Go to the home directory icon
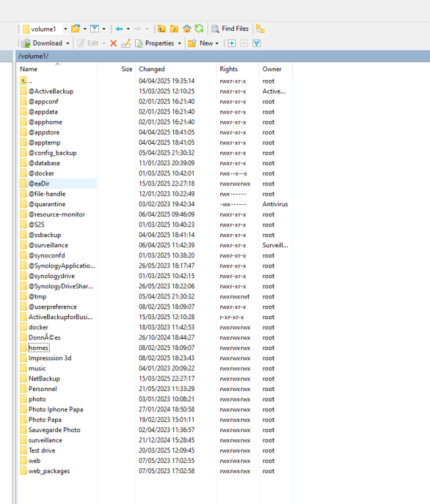This screenshot has height=504, width=430. click(187, 29)
